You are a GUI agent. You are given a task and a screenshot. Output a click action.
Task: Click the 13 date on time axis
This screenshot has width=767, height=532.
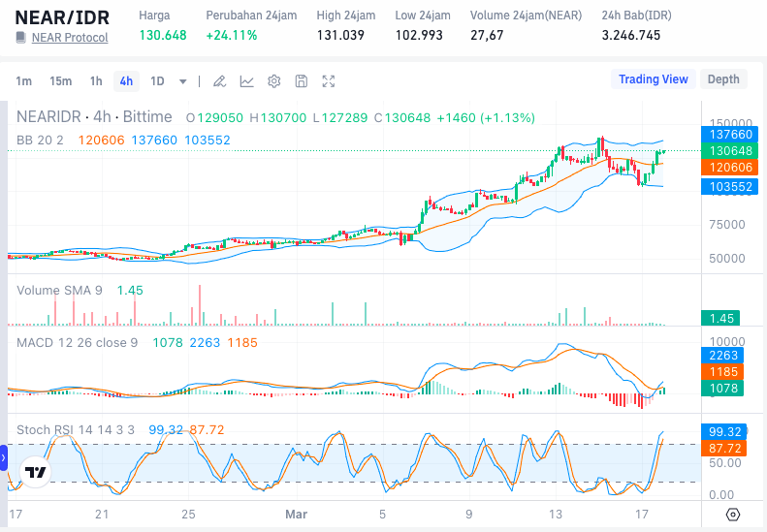click(556, 515)
